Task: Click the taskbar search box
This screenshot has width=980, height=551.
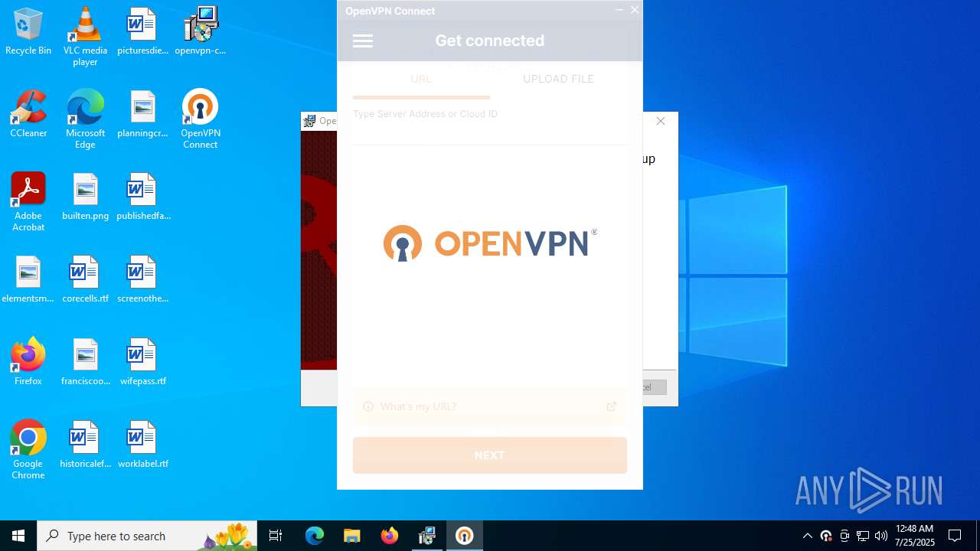Action: pyautogui.click(x=149, y=536)
